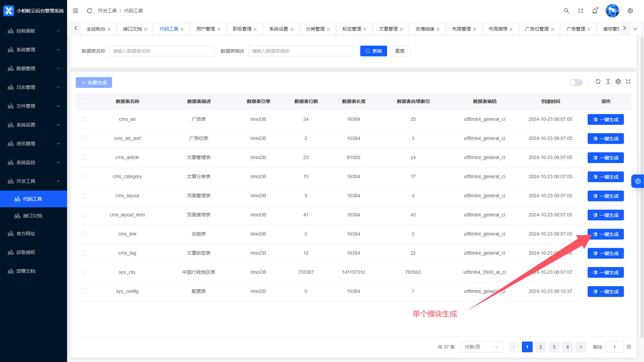Viewport: 644px width, 362px height.
Task: Collapse the 开发工具 sidebar menu
Action: point(34,181)
